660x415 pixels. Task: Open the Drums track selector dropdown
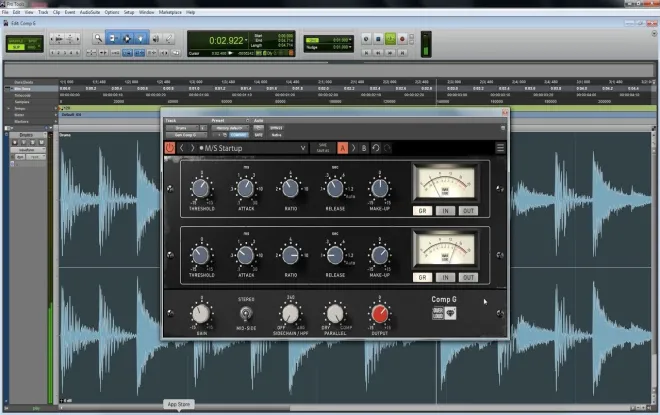coord(182,128)
